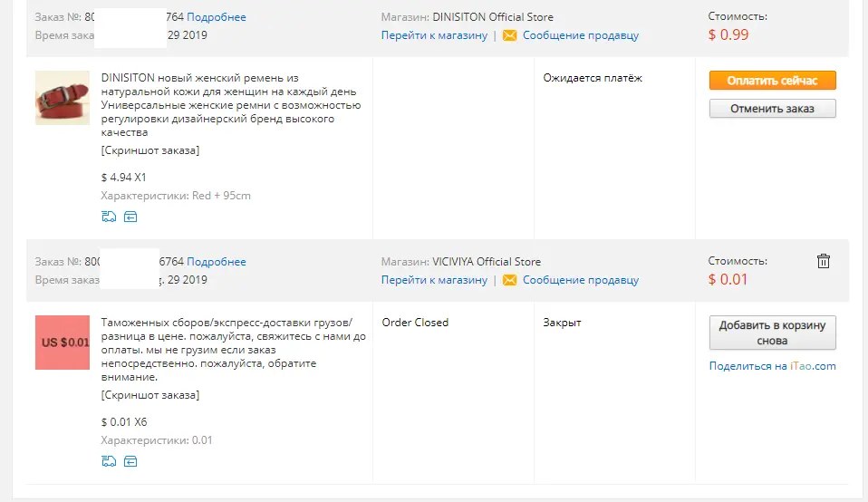The height and width of the screenshot is (502, 868).
Task: Click Сообщение продавцу for VICIVIYA store
Action: [x=581, y=280]
